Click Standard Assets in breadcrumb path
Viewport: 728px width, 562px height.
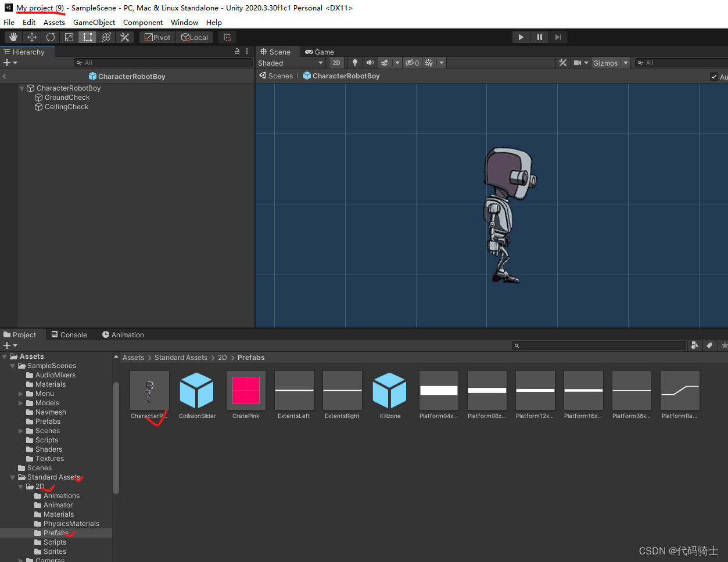tap(181, 358)
